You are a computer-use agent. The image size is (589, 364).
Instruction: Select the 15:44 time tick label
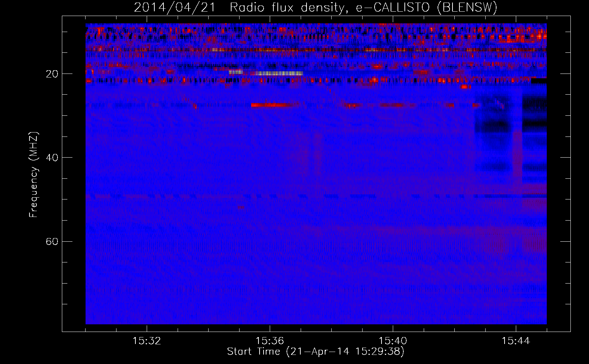point(516,341)
